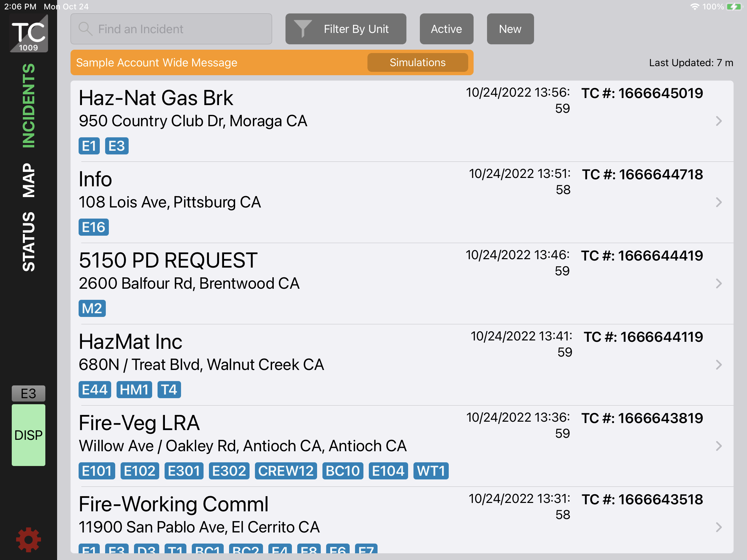747x560 pixels.
Task: Tap the TC 1009 logo icon
Action: 29,34
